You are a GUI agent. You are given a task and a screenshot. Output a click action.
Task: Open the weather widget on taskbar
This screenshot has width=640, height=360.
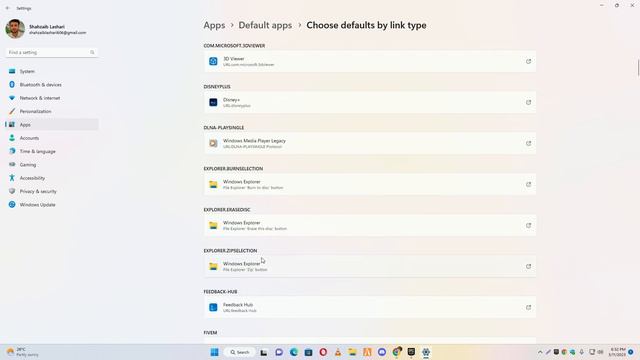23,352
